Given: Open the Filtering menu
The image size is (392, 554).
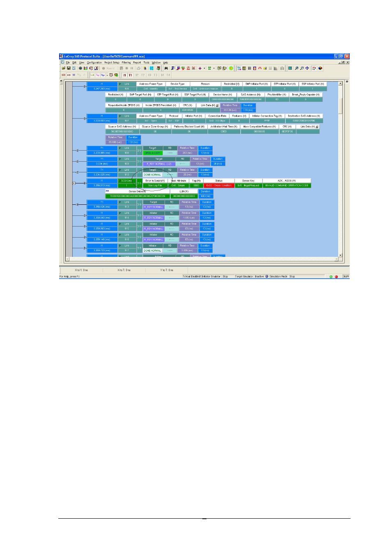Looking at the screenshot, I should pyautogui.click(x=126, y=62).
